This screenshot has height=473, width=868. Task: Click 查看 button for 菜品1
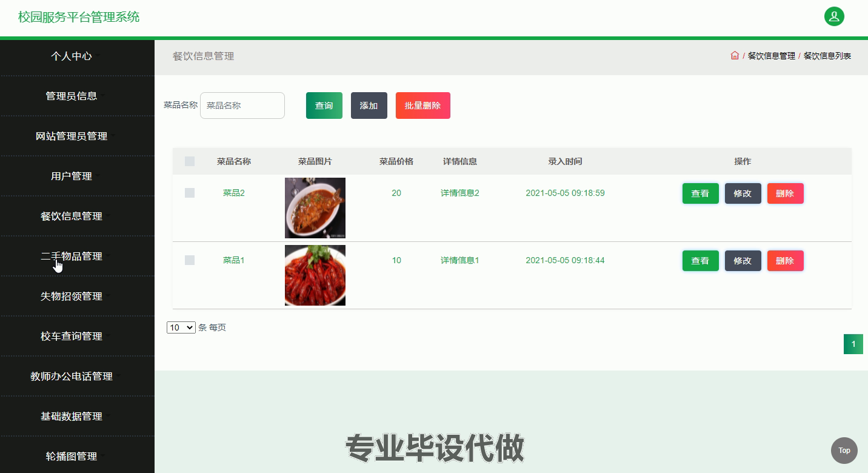click(x=701, y=261)
